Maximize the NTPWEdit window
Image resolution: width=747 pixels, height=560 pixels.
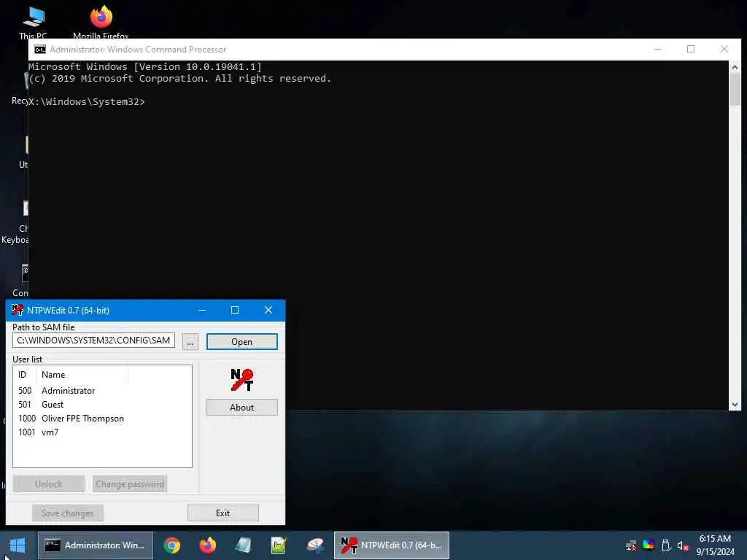coord(235,310)
